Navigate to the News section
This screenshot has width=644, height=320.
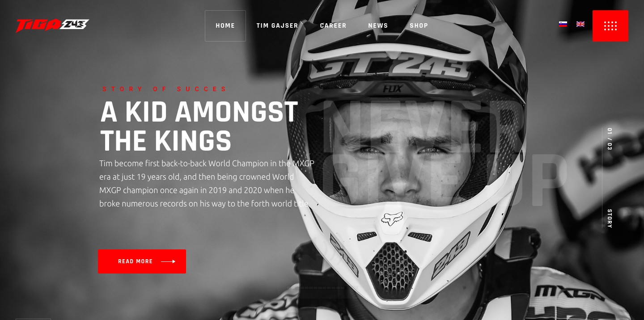[x=378, y=26]
